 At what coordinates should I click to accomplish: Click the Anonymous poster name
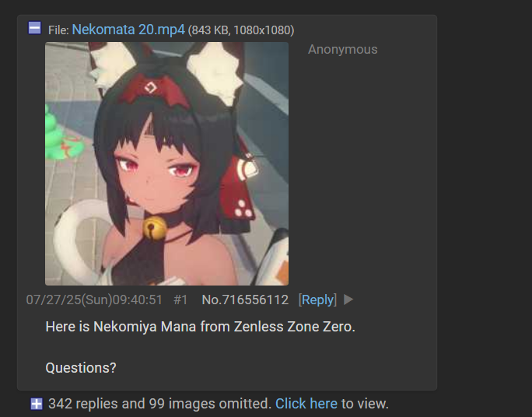pos(343,50)
